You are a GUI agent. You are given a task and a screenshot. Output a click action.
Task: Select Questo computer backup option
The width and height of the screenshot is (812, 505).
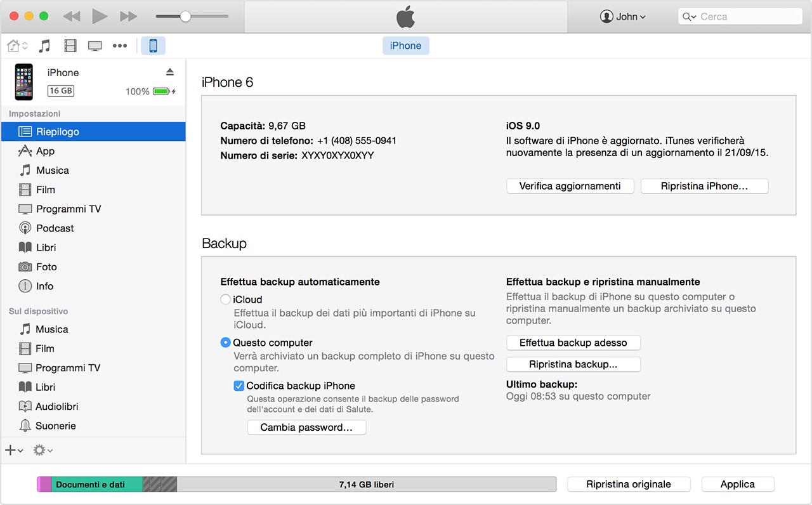click(x=225, y=343)
